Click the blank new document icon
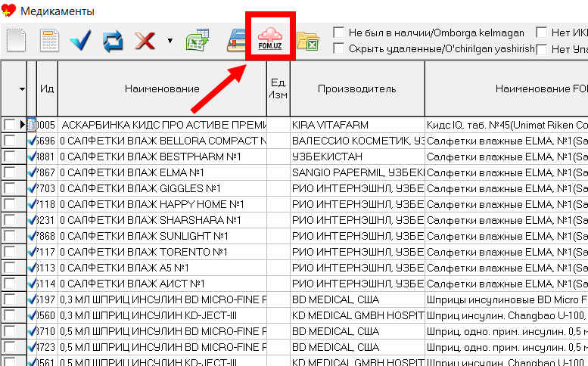 click(16, 40)
